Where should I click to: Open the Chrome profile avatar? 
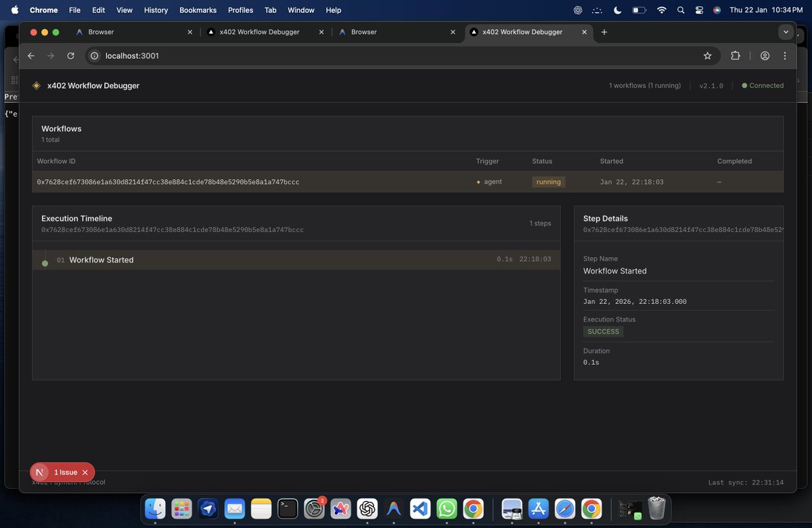pyautogui.click(x=765, y=56)
